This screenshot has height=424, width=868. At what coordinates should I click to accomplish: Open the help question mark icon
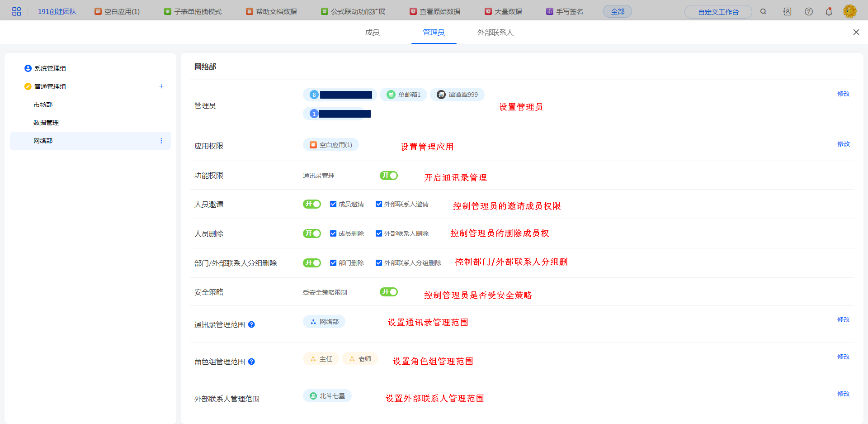coord(809,11)
